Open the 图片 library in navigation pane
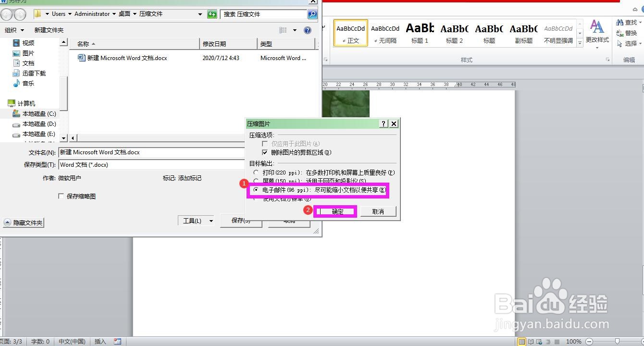 [24, 53]
